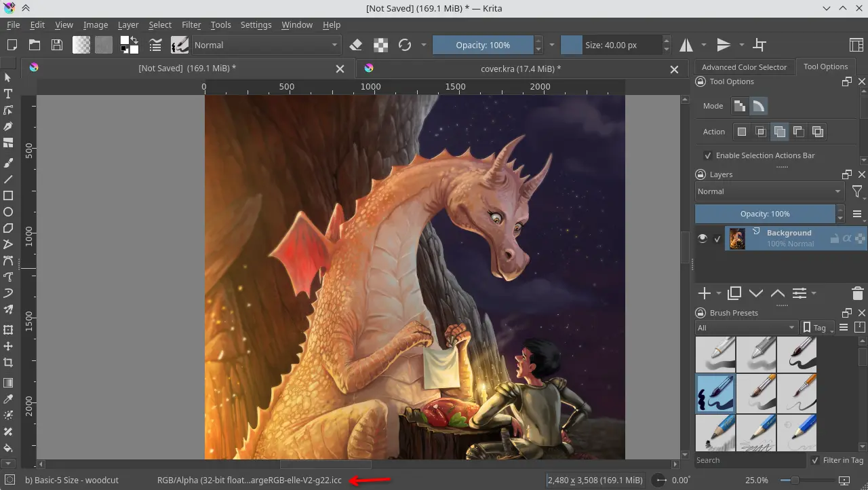Screen dimensions: 868x490
Task: Select the Line tool
Action: tap(8, 179)
